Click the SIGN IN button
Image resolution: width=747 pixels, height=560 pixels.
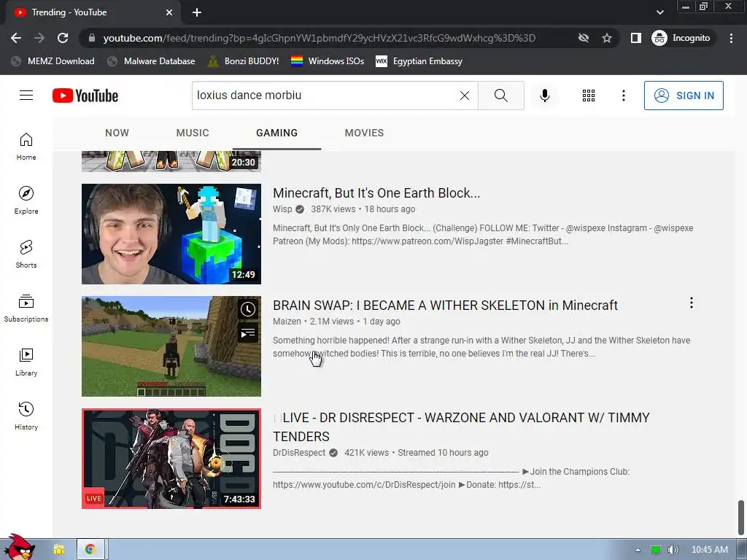click(684, 96)
